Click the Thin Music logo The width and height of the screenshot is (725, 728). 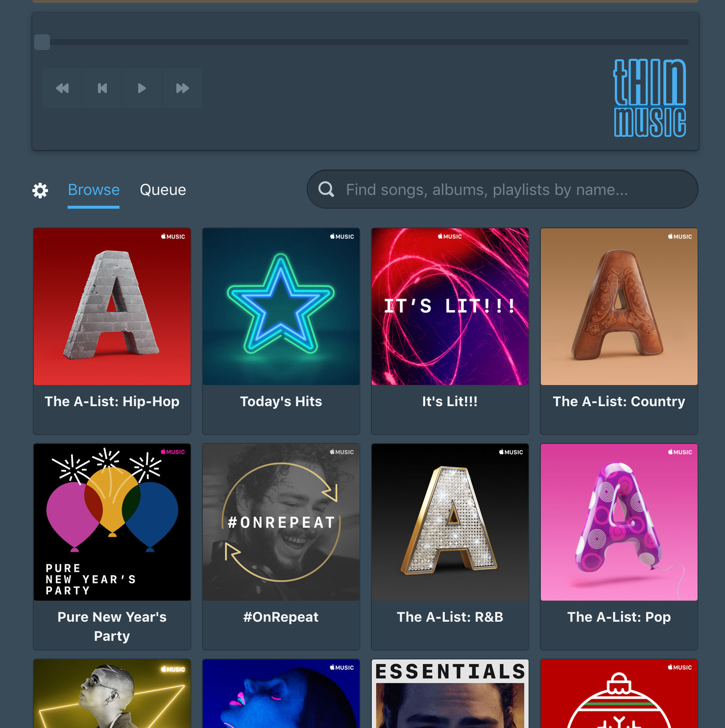click(x=650, y=98)
